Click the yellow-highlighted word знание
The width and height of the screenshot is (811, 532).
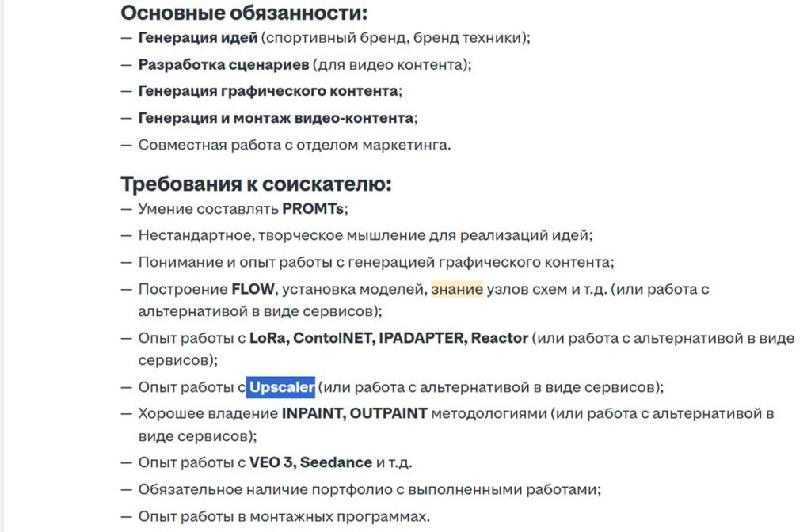[457, 289]
